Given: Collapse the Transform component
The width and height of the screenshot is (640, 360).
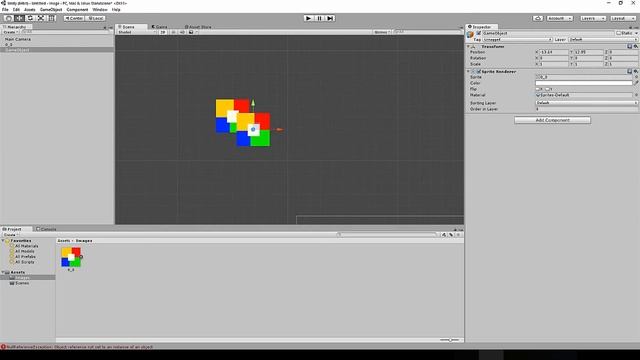Looking at the screenshot, I should pyautogui.click(x=469, y=47).
